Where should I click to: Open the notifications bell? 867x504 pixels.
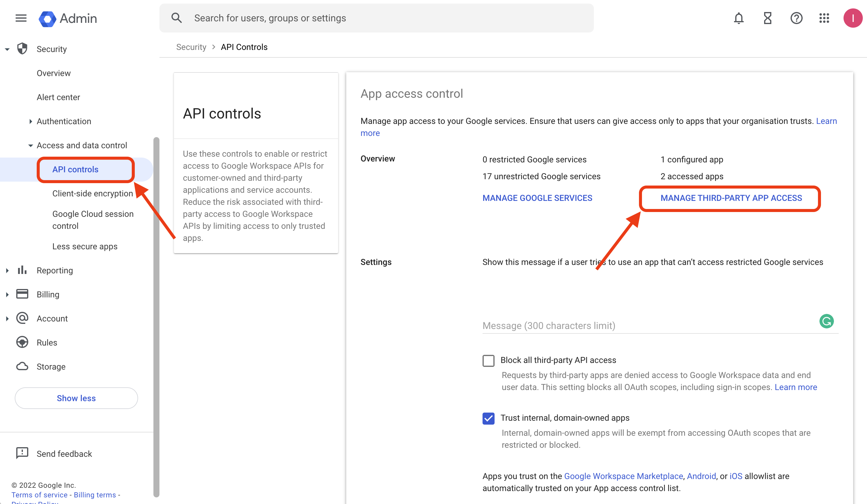coord(739,18)
